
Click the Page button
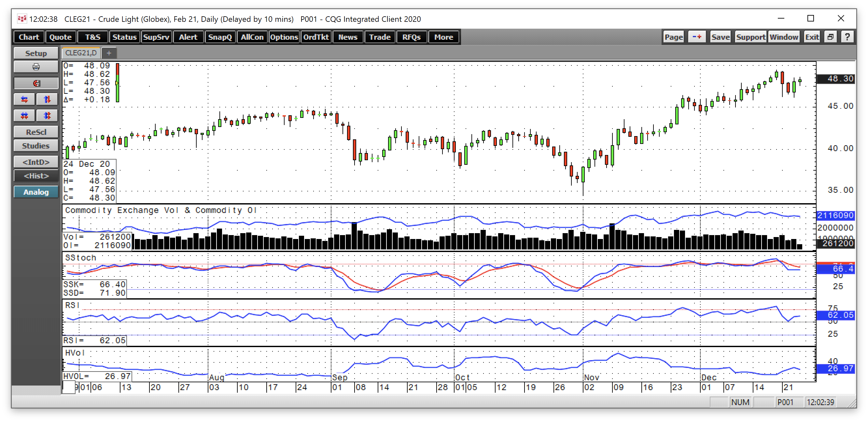click(x=673, y=37)
